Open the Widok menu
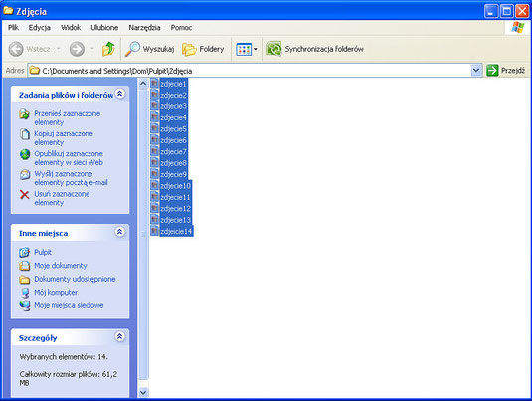The image size is (532, 401). coord(71,28)
